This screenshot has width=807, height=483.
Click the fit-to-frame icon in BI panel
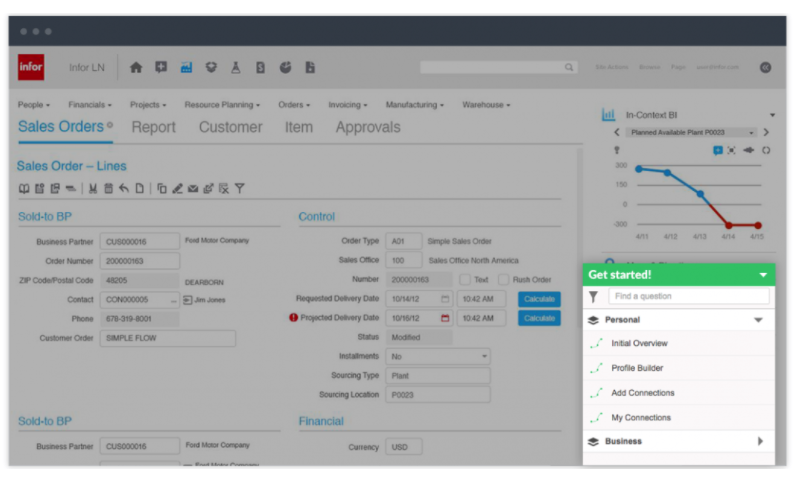click(731, 150)
